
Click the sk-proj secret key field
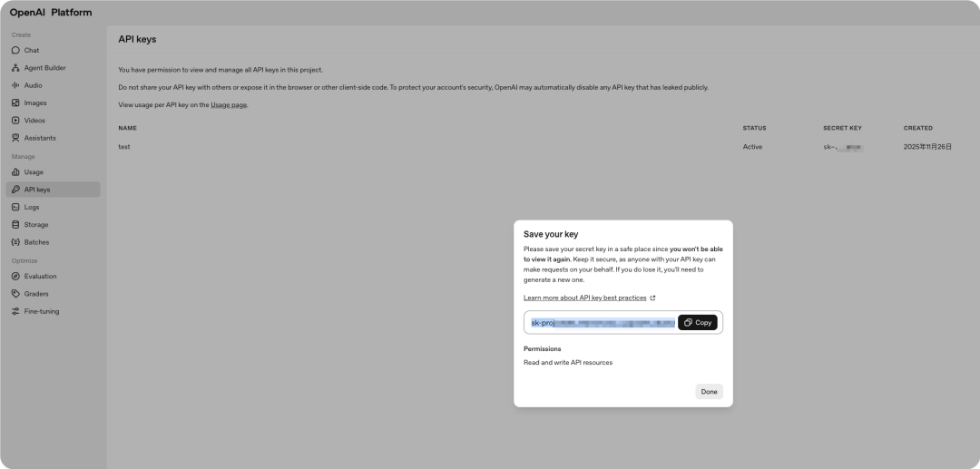602,323
